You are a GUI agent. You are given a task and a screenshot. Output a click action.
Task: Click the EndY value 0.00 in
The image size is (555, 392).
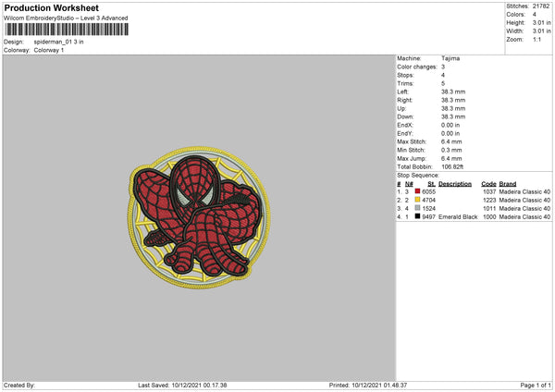[450, 133]
